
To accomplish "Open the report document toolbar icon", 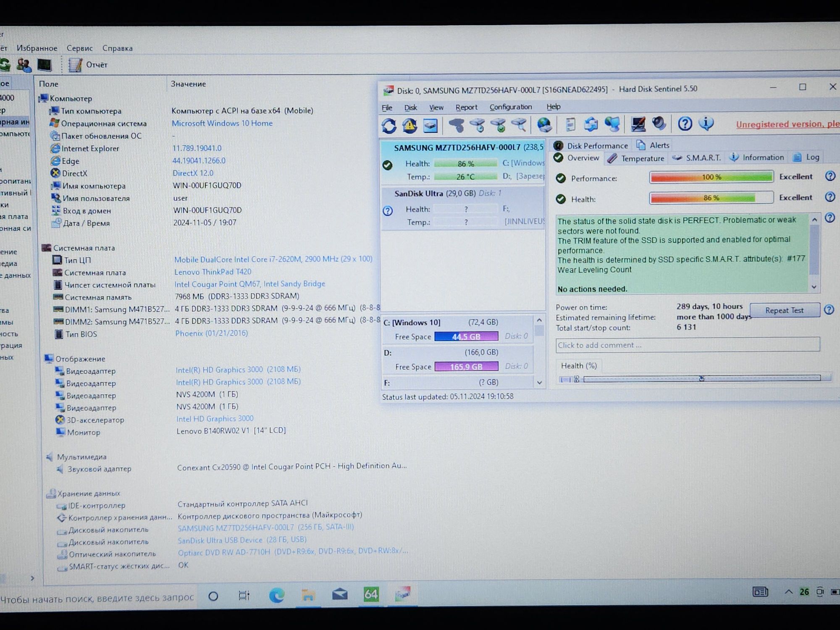I will tap(570, 124).
